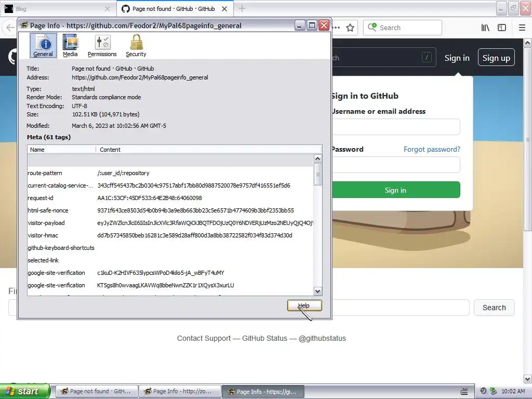Select the google-site-verification row starting c1kuD
The width and height of the screenshot is (532, 399).
click(x=170, y=273)
